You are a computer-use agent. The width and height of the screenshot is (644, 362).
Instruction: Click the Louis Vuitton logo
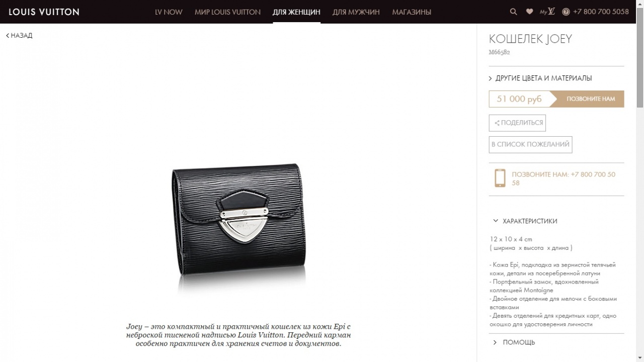pyautogui.click(x=44, y=12)
